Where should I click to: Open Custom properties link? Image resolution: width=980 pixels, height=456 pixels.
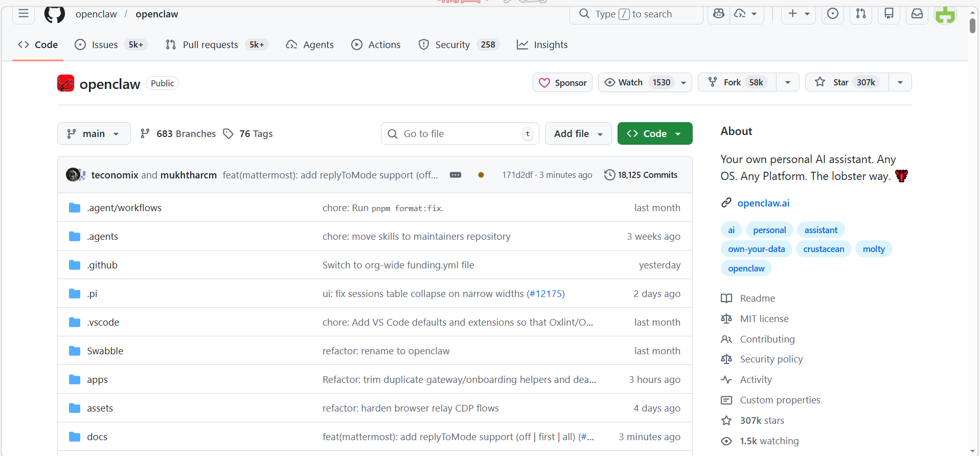tap(780, 400)
